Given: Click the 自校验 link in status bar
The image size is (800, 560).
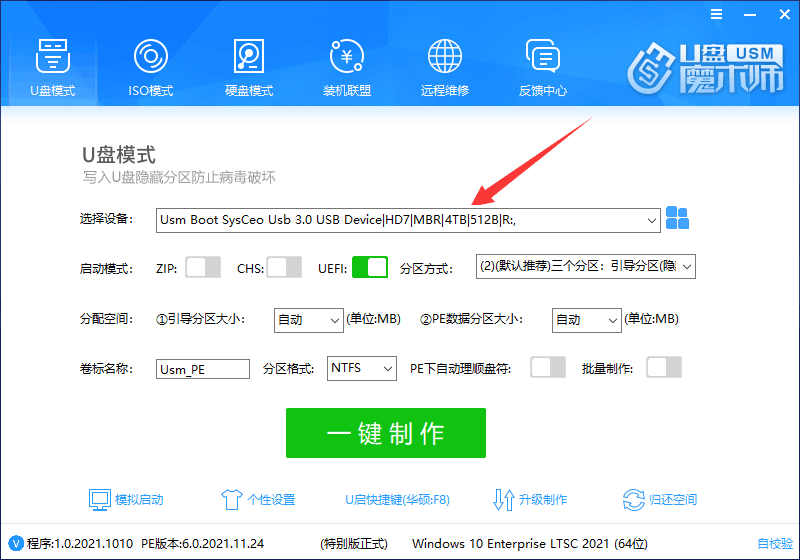Looking at the screenshot, I should point(776,544).
